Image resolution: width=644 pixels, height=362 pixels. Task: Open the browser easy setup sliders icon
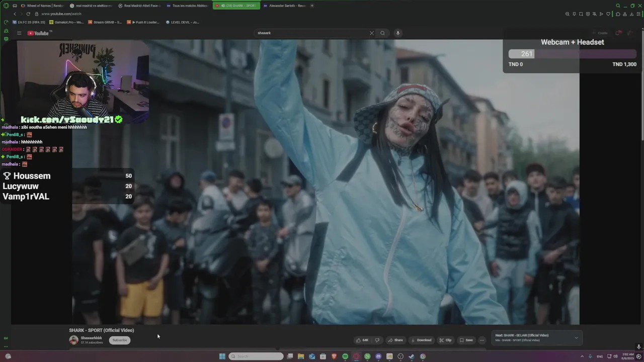click(638, 14)
